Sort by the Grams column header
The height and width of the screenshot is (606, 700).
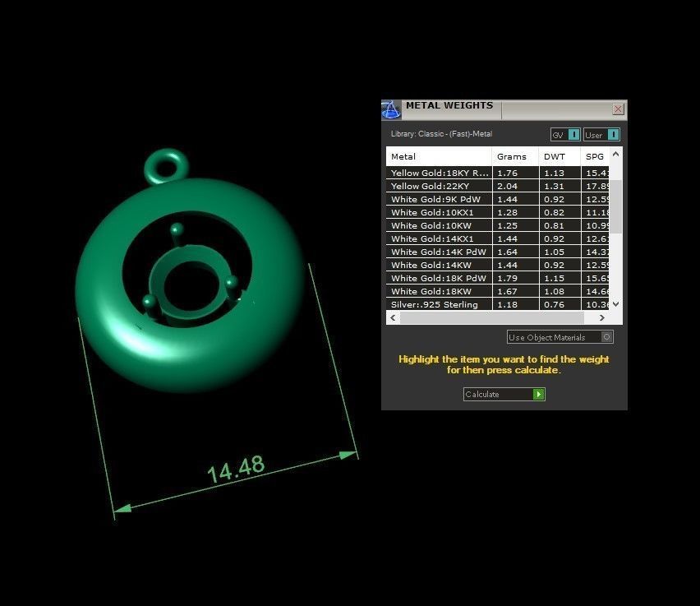point(515,156)
